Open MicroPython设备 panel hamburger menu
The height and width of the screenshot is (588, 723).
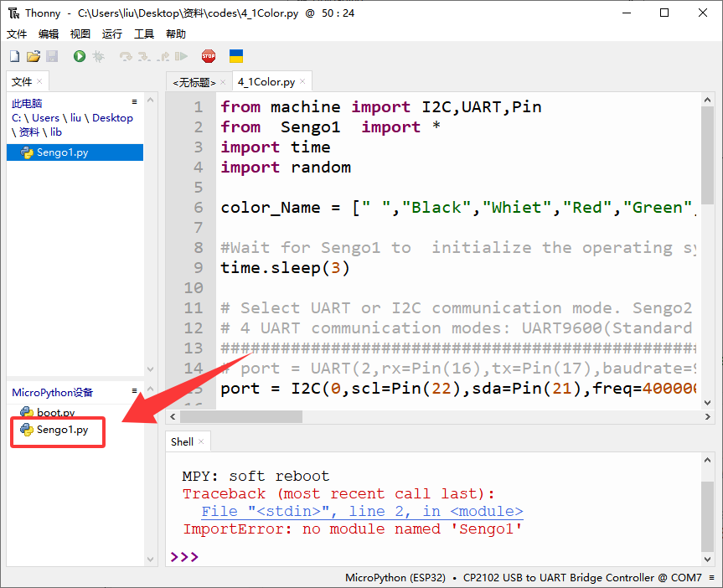coord(135,390)
